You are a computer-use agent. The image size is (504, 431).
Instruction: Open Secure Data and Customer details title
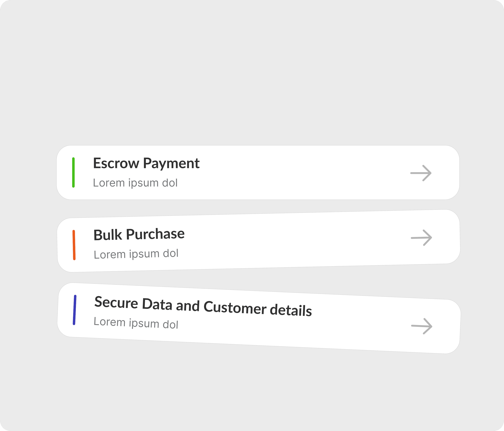[x=203, y=306]
